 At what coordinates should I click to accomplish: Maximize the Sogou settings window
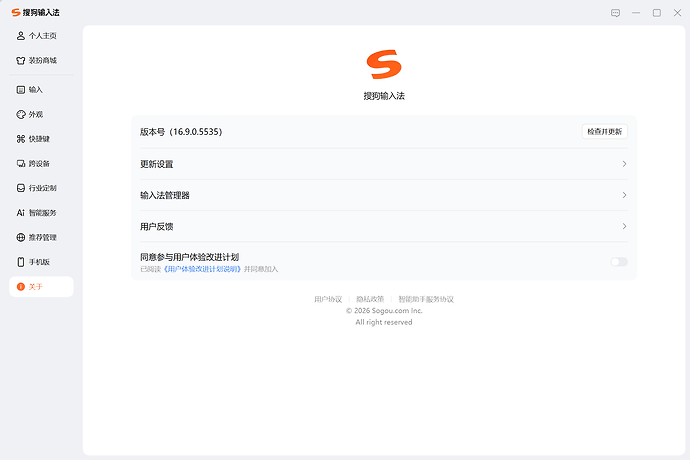pos(657,13)
